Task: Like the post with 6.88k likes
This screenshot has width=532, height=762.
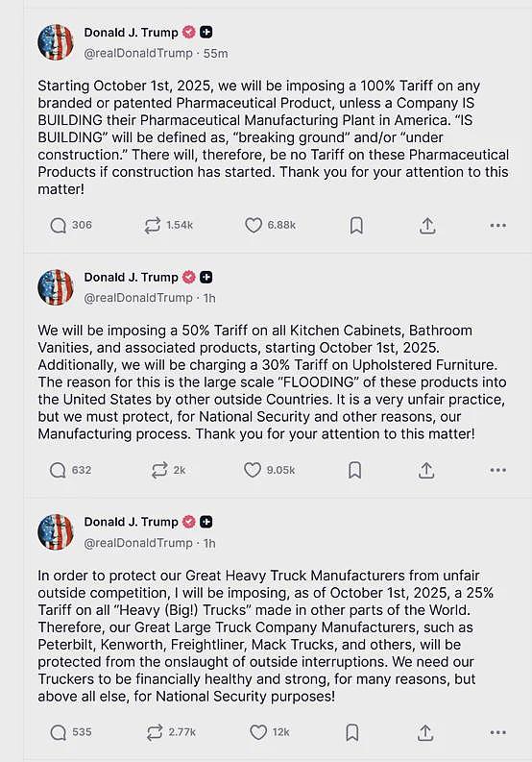Action: coord(254,225)
